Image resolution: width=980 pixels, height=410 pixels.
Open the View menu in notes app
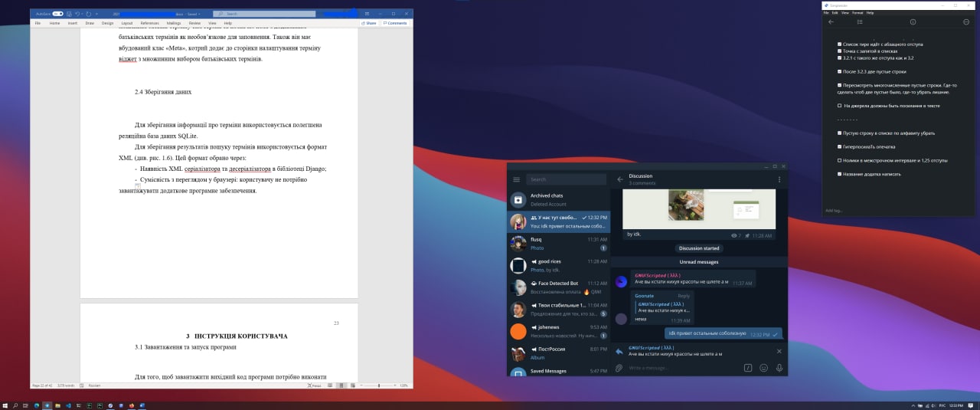click(844, 12)
